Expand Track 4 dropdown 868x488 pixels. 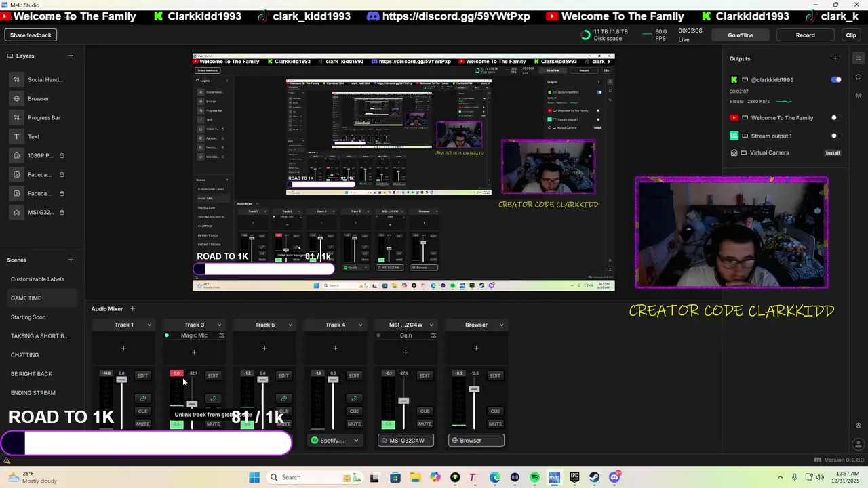point(360,325)
